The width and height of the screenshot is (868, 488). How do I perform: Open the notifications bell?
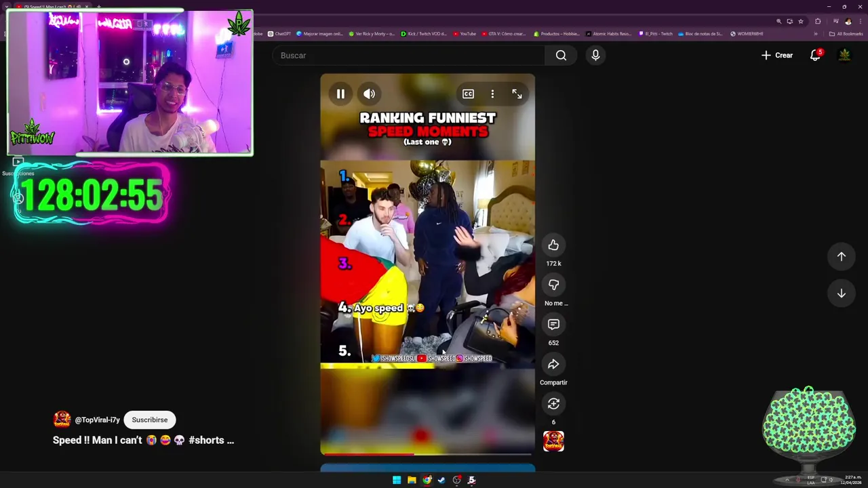(816, 56)
